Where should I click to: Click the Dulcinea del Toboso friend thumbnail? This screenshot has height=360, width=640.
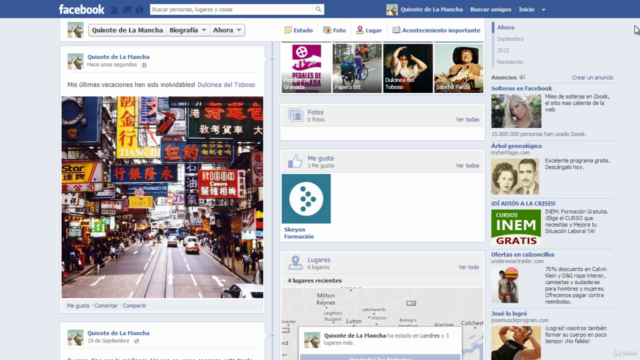[x=408, y=68]
